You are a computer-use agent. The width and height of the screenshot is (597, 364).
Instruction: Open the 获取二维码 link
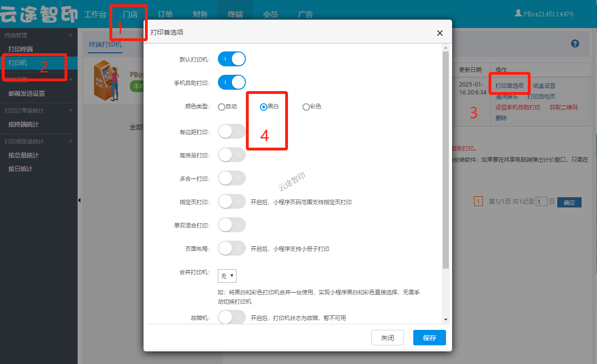pos(563,107)
